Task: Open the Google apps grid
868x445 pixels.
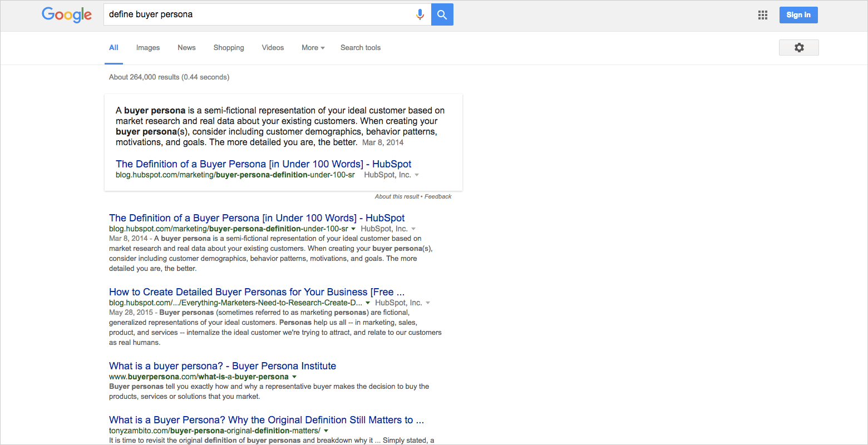Action: click(762, 15)
